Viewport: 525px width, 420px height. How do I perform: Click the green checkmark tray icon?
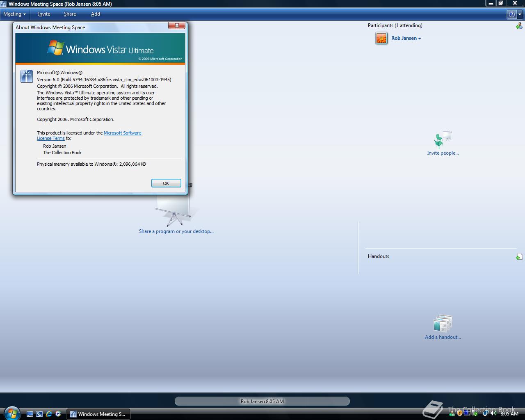pos(475,413)
